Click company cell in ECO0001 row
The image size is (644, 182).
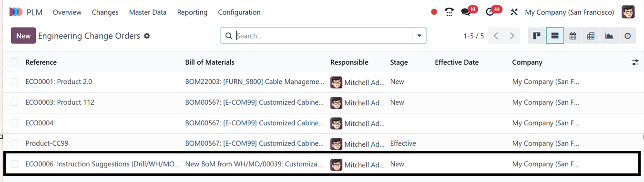[x=546, y=82]
